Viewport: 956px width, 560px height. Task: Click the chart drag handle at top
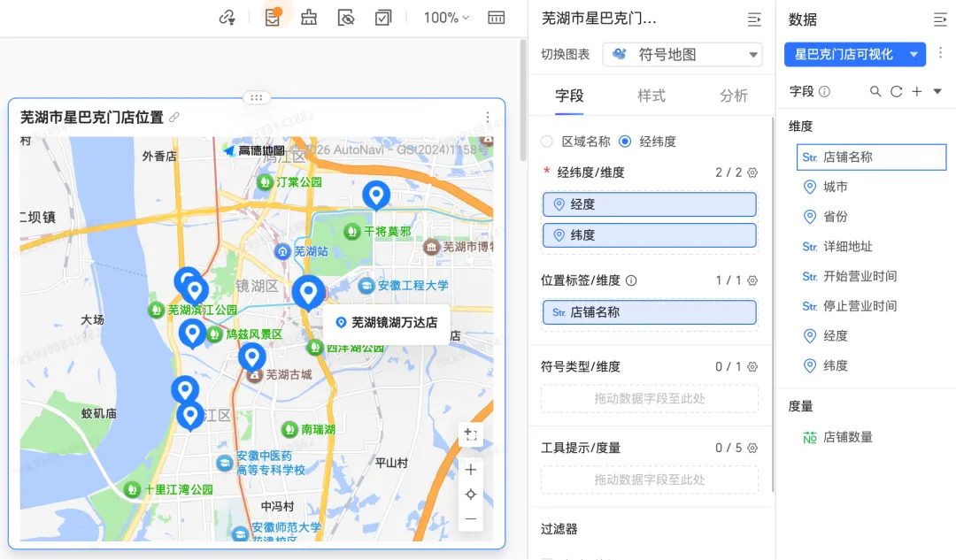point(256,97)
